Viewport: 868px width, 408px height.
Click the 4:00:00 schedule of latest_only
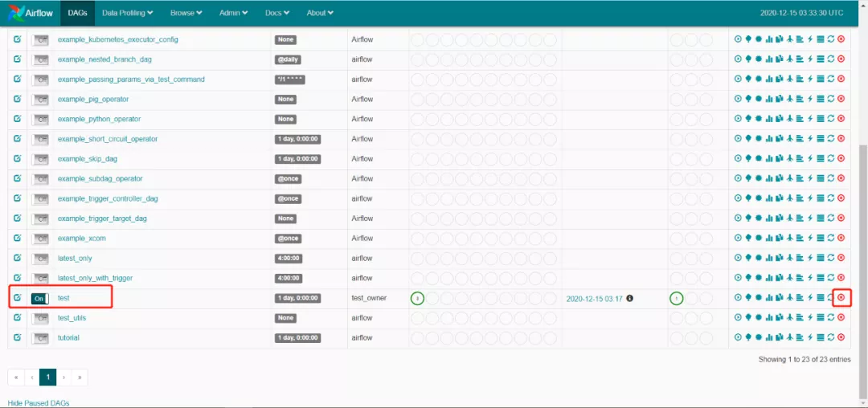point(288,258)
